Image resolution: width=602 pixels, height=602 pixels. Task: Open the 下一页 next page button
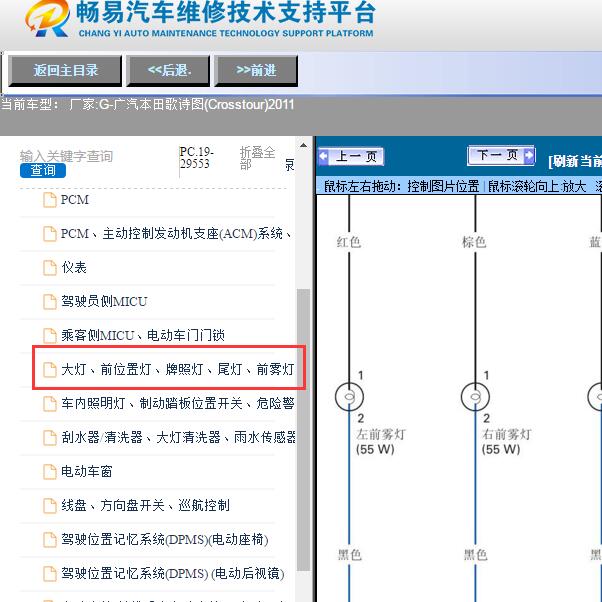[501, 155]
